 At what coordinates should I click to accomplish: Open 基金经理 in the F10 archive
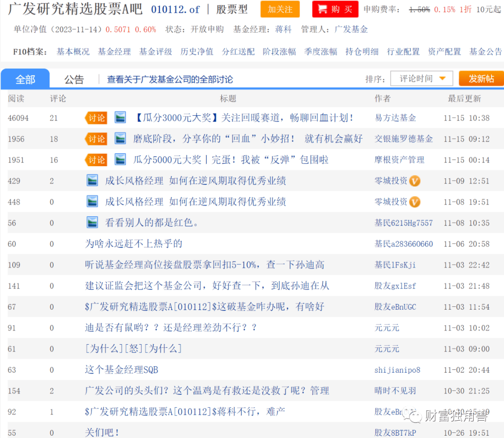pyautogui.click(x=114, y=51)
